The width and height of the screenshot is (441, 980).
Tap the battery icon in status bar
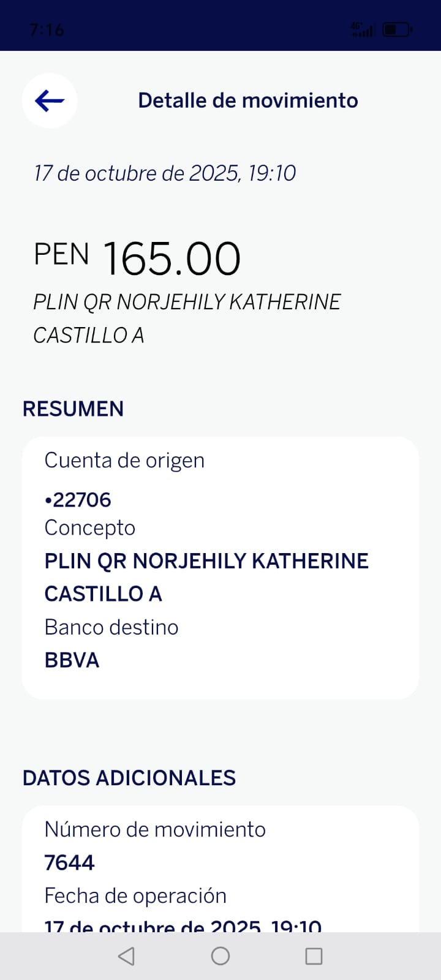pos(397,29)
